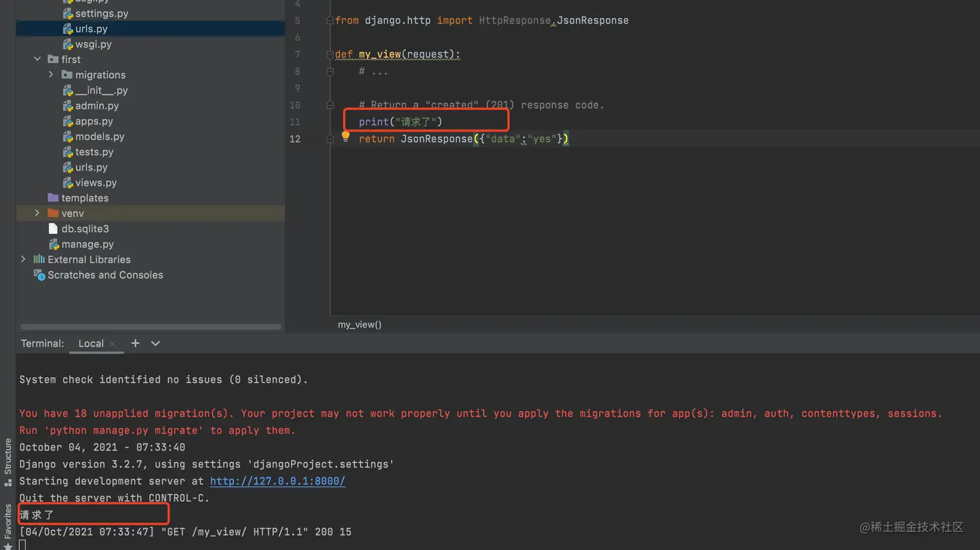
Task: Expand the migrations folder
Action: pos(51,75)
